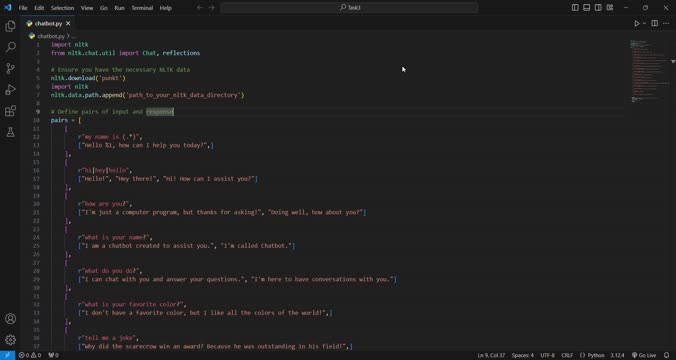Open run options dropdown arrow
The height and width of the screenshot is (360, 676).
(645, 23)
